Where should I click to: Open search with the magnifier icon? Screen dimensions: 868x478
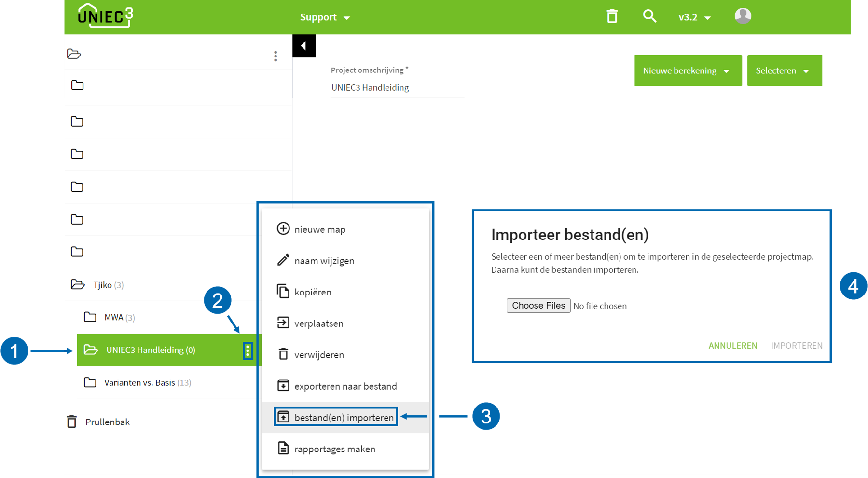tap(649, 16)
